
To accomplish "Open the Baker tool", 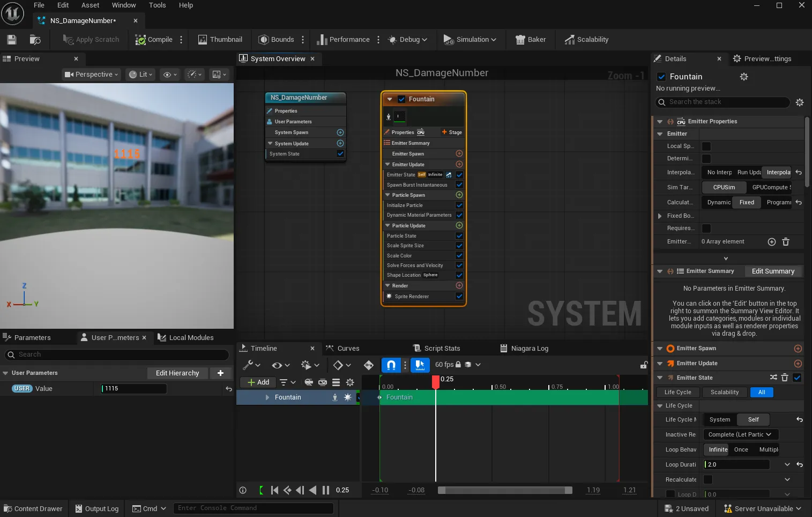I will click(531, 40).
